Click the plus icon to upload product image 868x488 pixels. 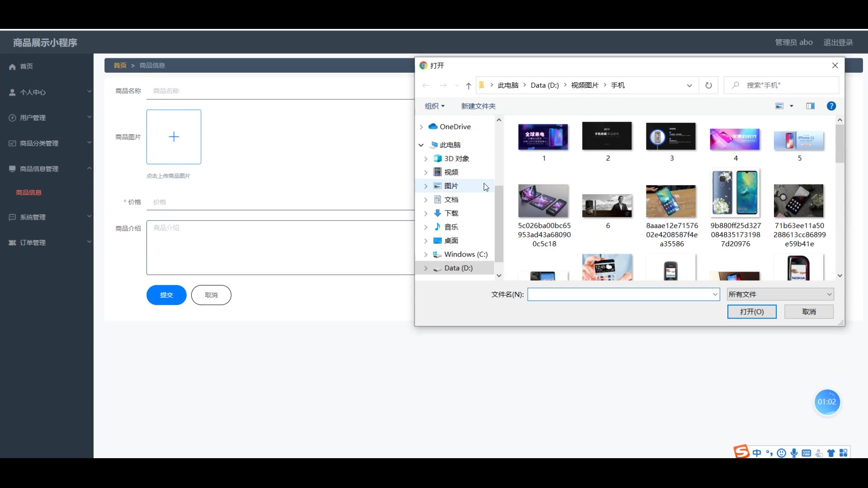pyautogui.click(x=174, y=137)
